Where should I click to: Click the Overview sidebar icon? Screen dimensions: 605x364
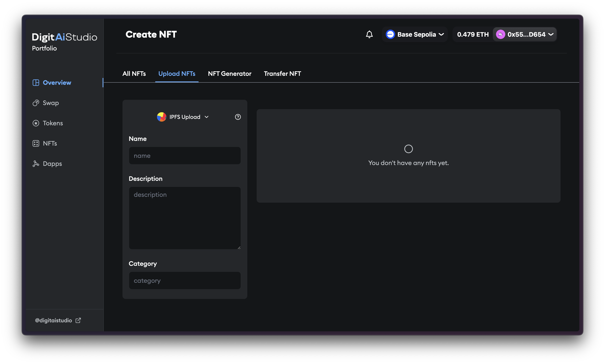[x=36, y=83]
